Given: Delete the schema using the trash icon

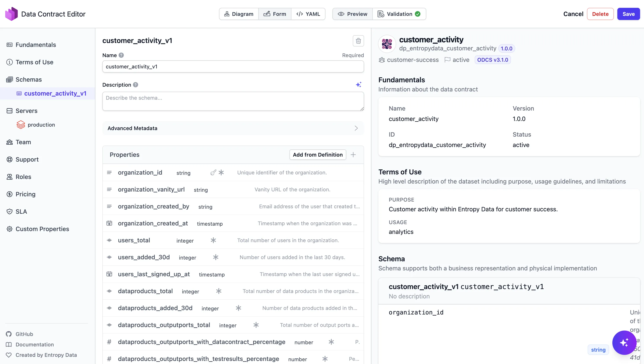Looking at the screenshot, I should click(358, 41).
